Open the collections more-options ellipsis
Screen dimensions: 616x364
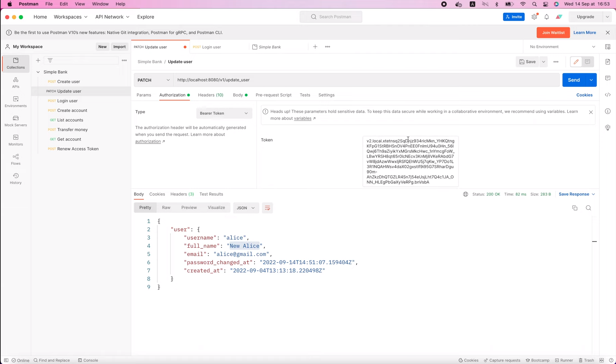pos(124,60)
